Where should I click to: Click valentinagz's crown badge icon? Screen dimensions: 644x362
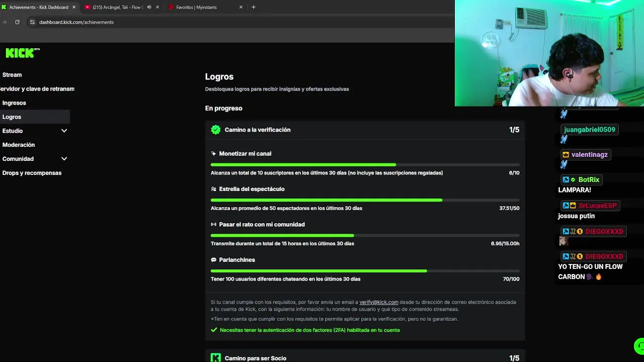click(566, 155)
